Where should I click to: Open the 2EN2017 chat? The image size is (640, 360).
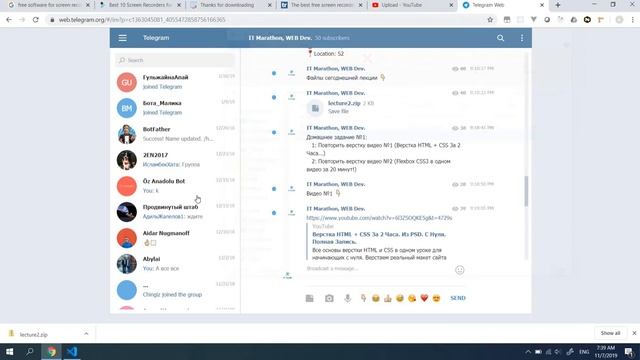coord(175,160)
